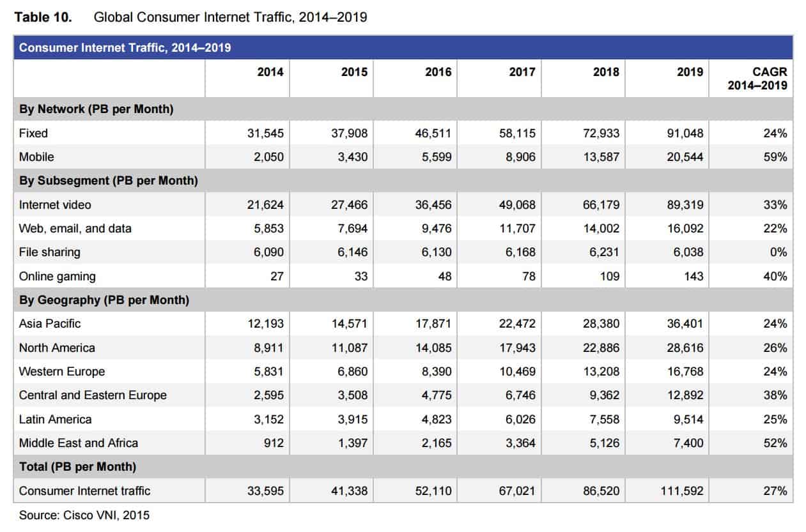Select the Table 10 caption text
This screenshot has width=806, height=532.
coord(190,17)
